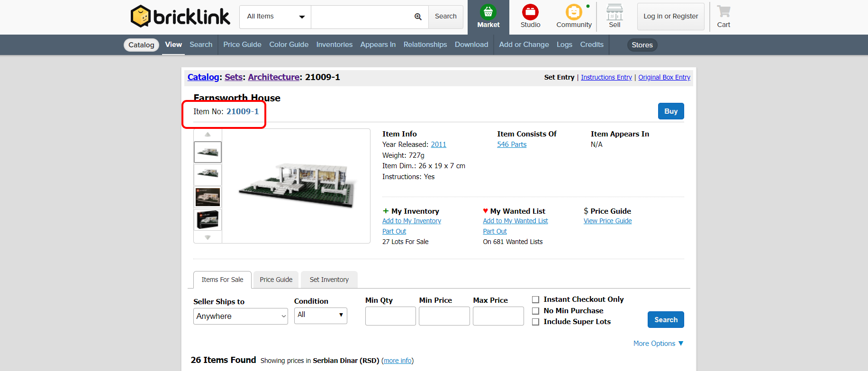868x371 pixels.
Task: Open Add or Change nav item
Action: tap(524, 45)
